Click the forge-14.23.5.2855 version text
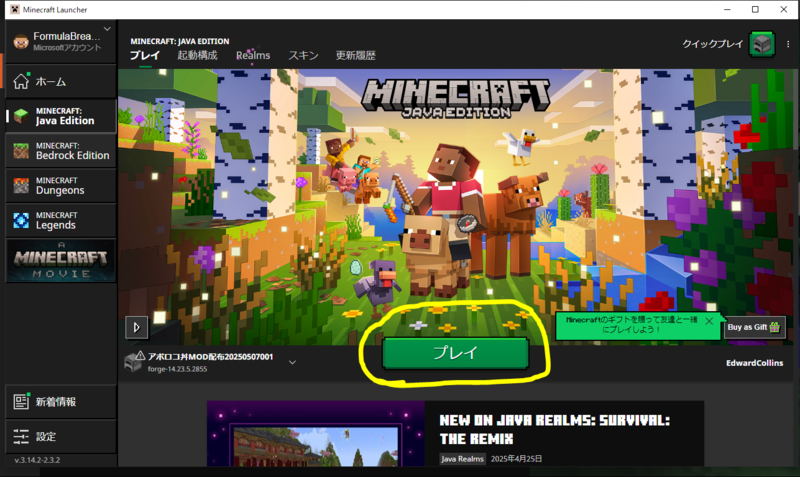 pyautogui.click(x=178, y=369)
